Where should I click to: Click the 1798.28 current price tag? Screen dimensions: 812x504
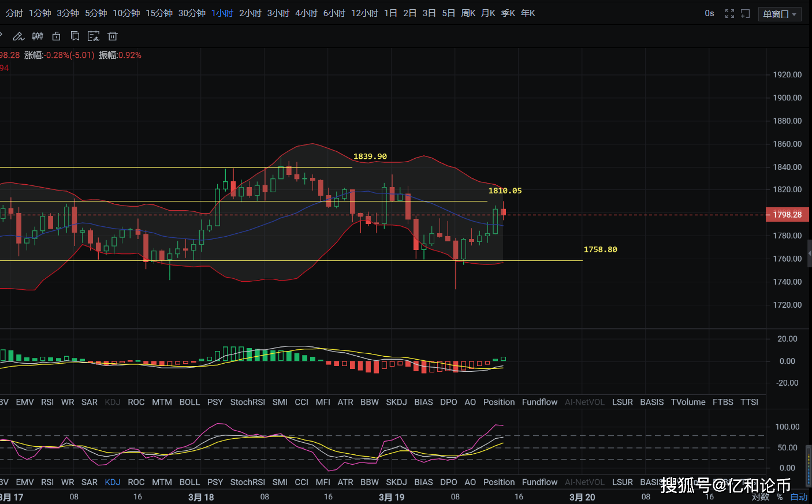[787, 215]
